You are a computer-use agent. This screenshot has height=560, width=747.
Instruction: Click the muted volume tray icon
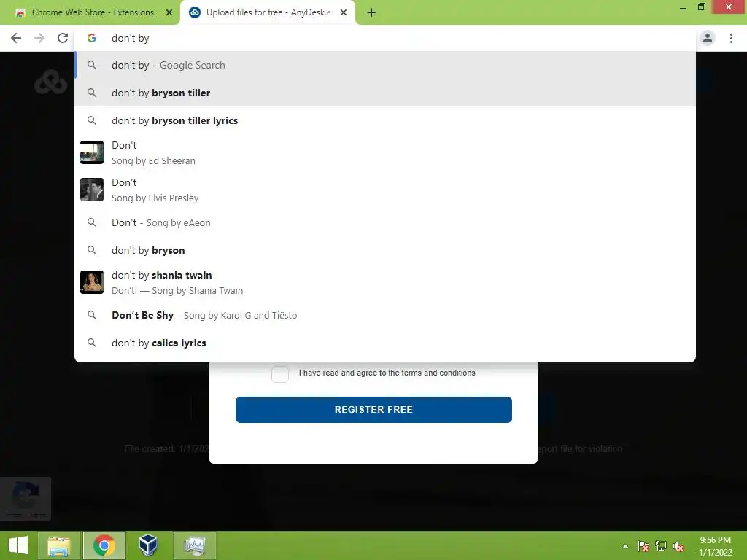click(x=678, y=546)
